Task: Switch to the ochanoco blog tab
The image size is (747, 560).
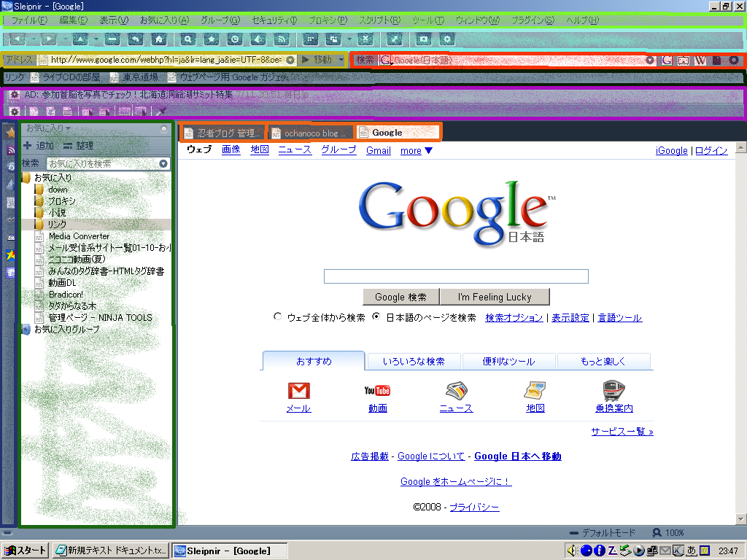Action: (311, 133)
